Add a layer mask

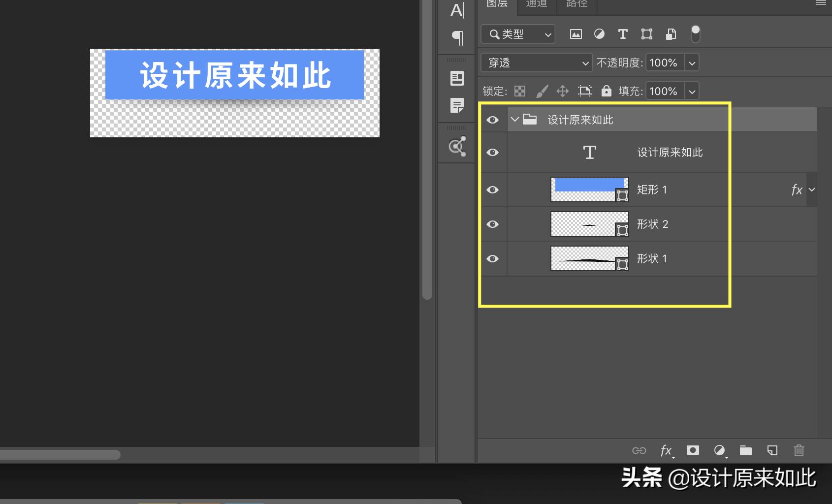693,450
